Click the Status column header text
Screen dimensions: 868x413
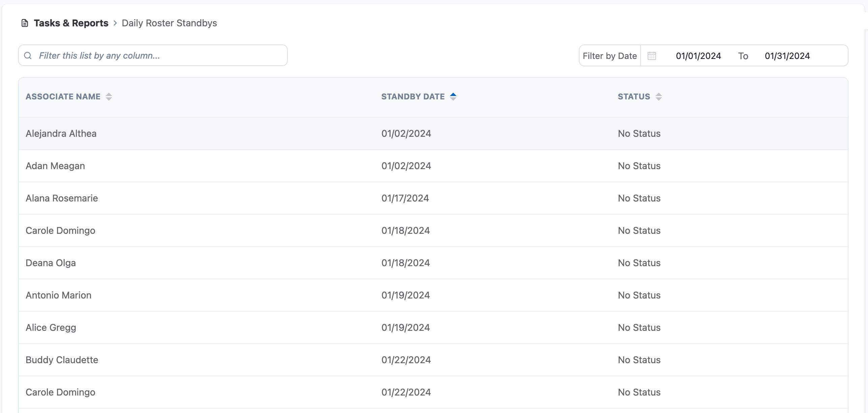tap(634, 97)
